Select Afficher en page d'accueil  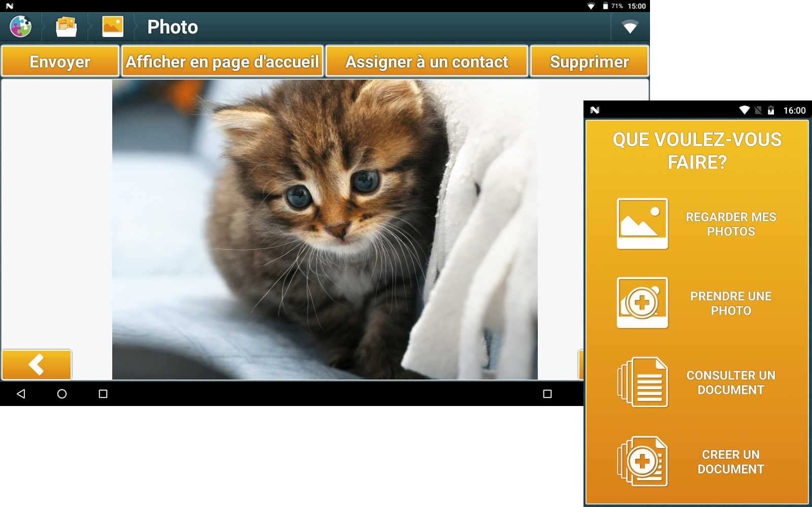click(x=222, y=61)
